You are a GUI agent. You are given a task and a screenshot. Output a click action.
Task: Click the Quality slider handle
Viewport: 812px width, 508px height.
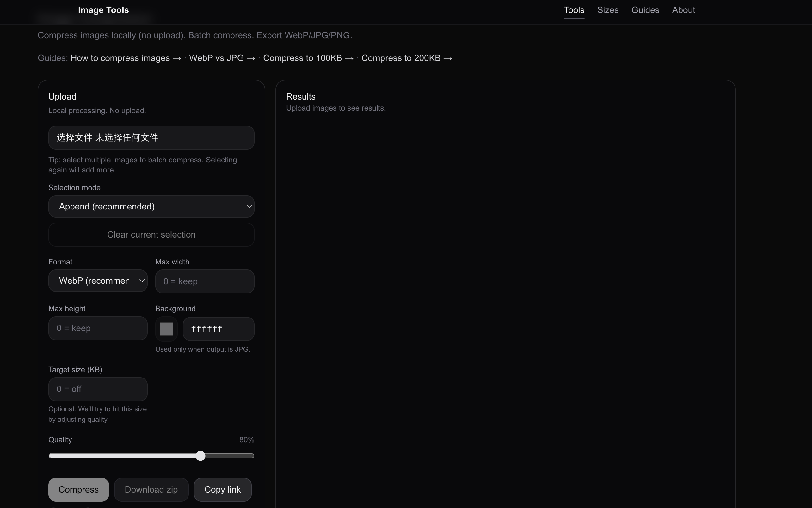coord(200,456)
